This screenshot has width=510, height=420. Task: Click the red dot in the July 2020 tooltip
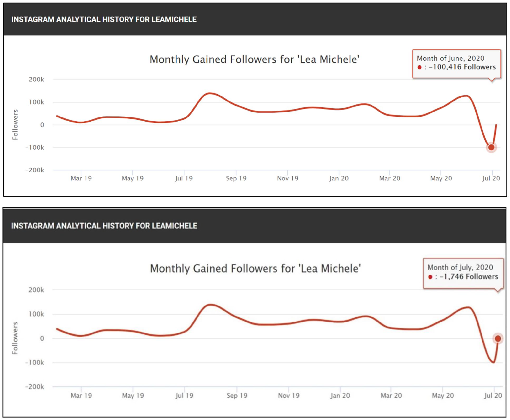tap(430, 277)
